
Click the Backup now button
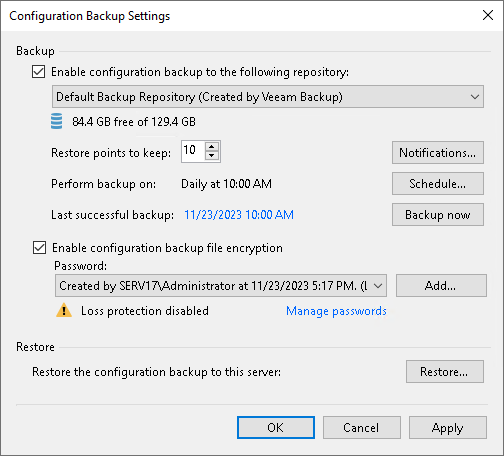click(x=438, y=215)
